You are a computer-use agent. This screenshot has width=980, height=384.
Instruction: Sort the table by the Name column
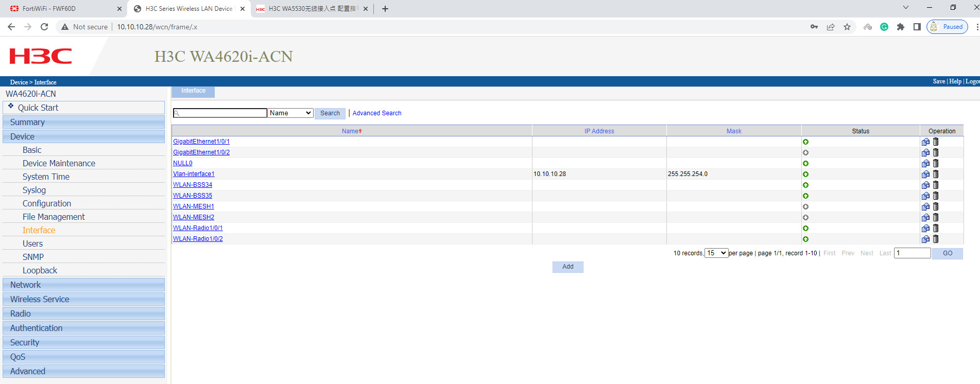(352, 131)
